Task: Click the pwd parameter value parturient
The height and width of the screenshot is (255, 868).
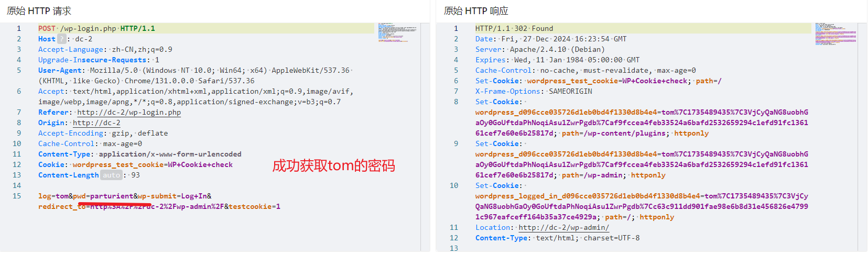Action: (112, 196)
